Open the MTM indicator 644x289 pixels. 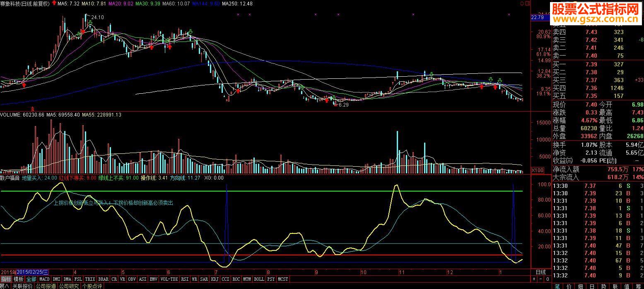(x=247, y=279)
